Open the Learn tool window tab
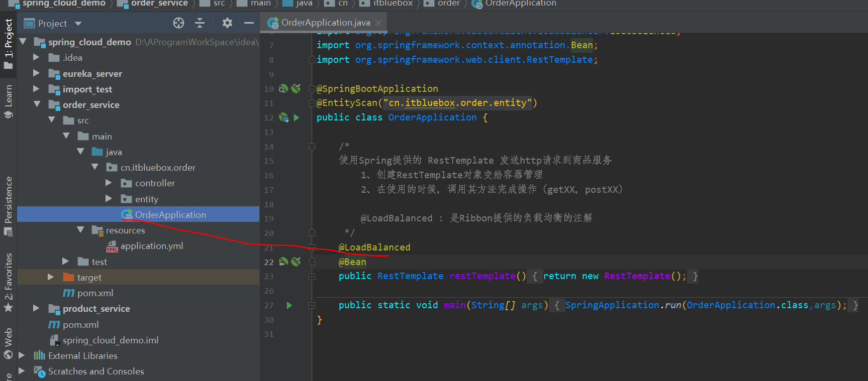The width and height of the screenshot is (868, 381). [8, 101]
